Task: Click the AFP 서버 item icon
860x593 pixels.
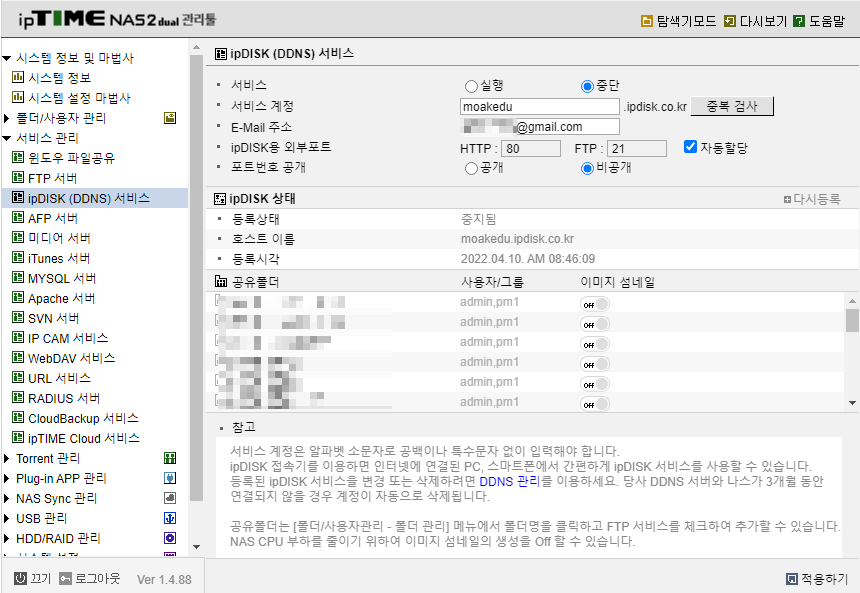Action: click(x=18, y=218)
